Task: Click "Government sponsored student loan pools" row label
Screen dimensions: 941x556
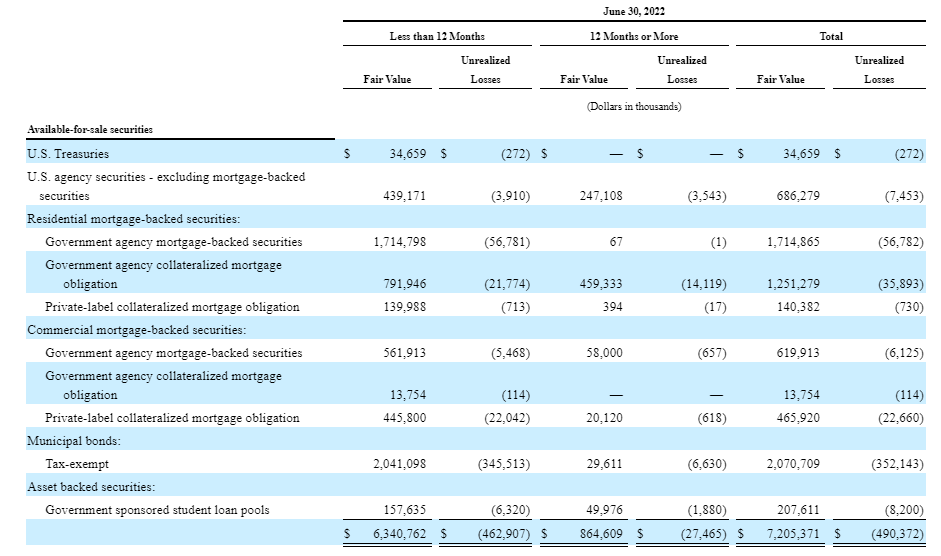Action: tap(158, 510)
